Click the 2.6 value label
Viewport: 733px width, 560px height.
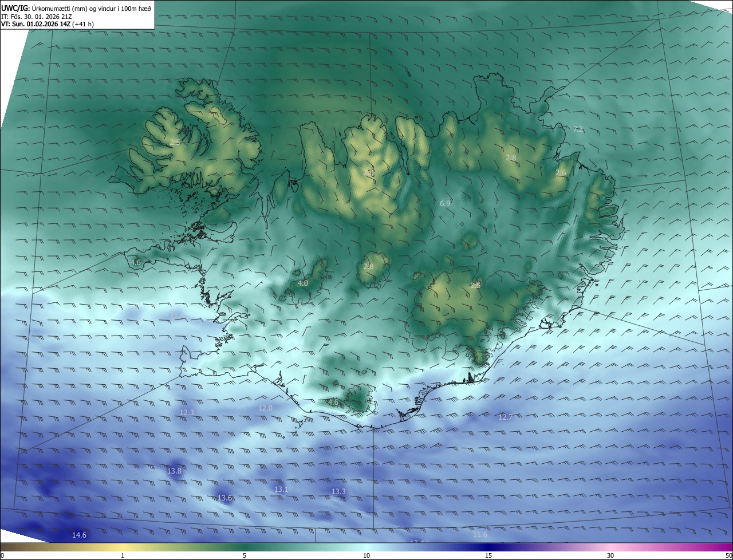point(561,173)
